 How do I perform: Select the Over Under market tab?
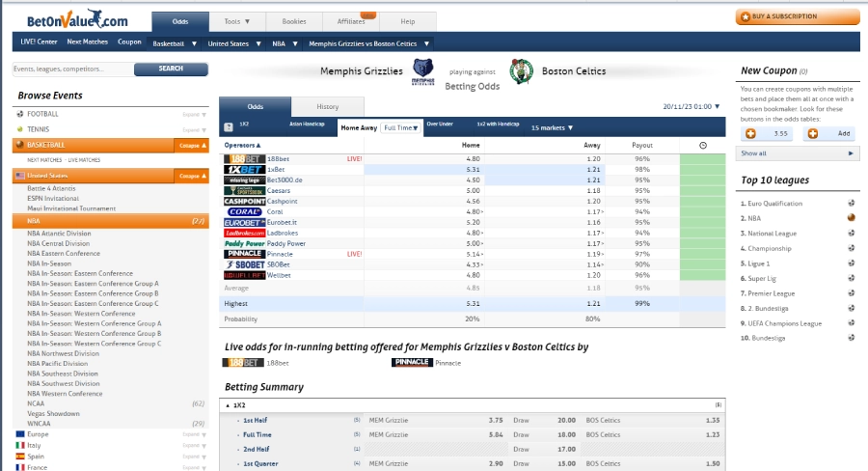(x=440, y=125)
